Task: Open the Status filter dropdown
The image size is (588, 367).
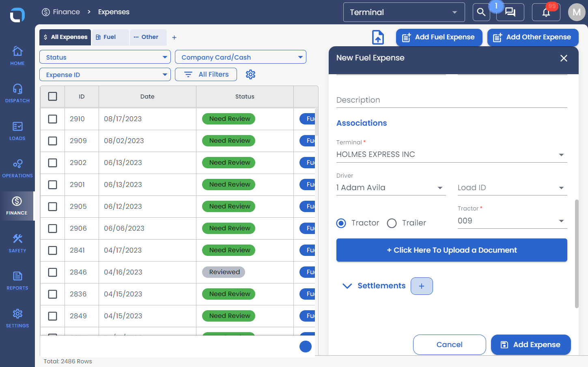Action: 105,57
